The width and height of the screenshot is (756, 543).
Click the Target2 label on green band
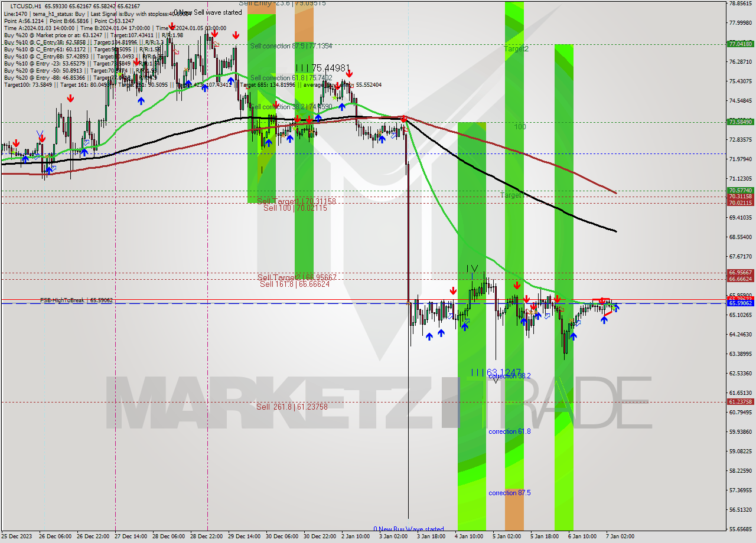(516, 48)
